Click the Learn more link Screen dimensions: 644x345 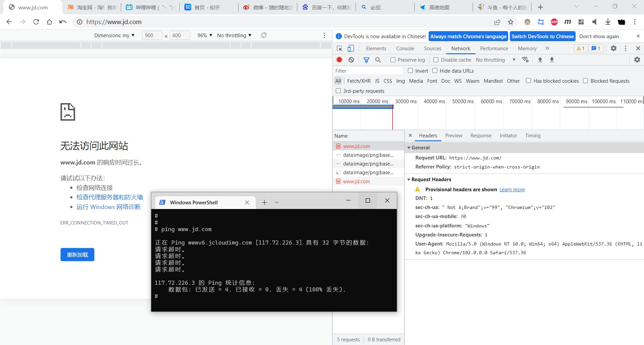(x=512, y=189)
